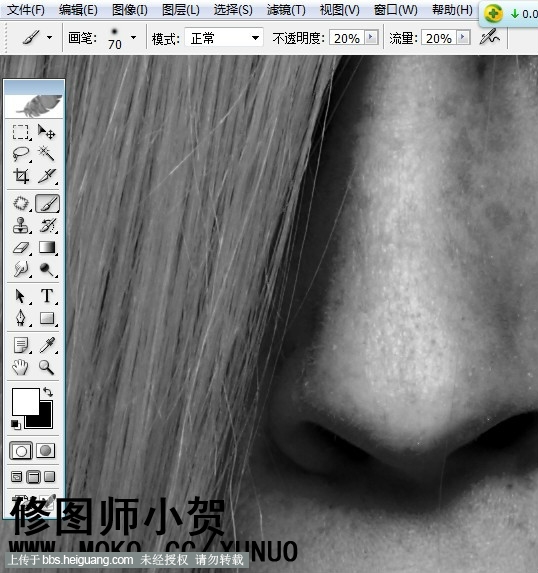This screenshot has height=573, width=538.
Task: Switch to Full Screen with Menu Bar
Action: tap(33, 477)
